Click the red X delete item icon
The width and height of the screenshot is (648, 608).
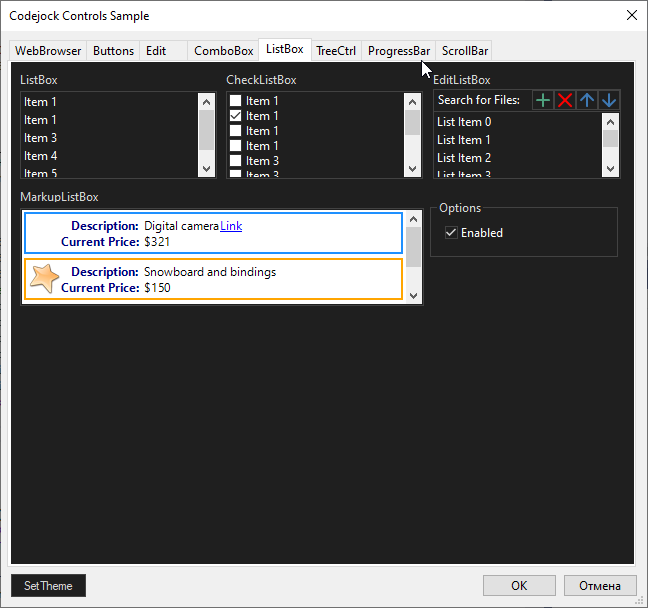565,100
